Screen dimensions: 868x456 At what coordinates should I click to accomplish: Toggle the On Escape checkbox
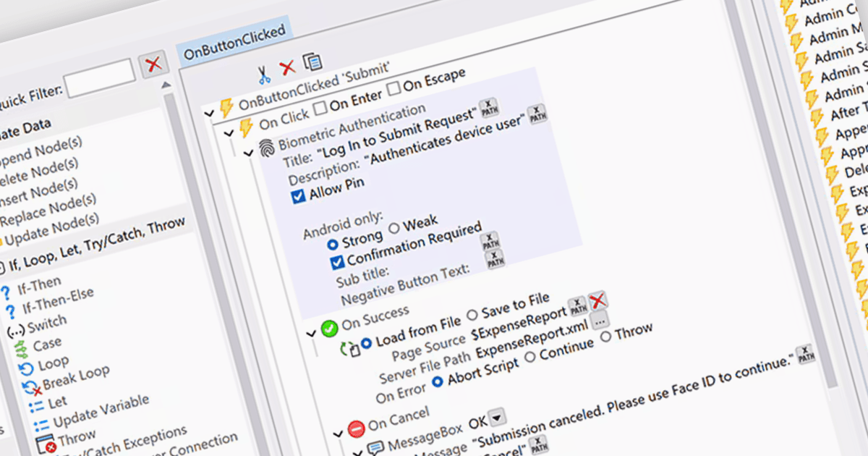point(394,89)
